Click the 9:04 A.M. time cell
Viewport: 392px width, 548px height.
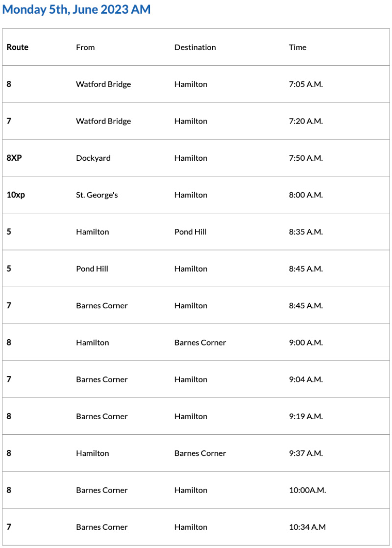306,379
